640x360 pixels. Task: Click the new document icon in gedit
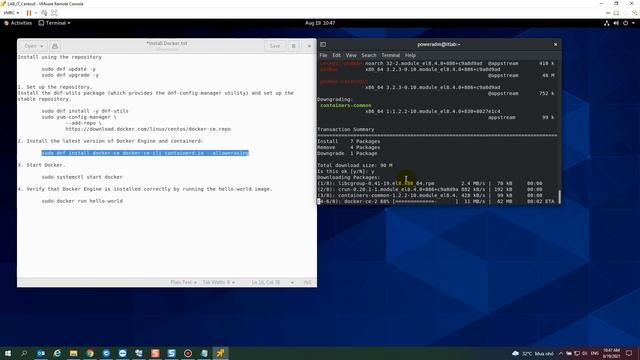(x=55, y=46)
